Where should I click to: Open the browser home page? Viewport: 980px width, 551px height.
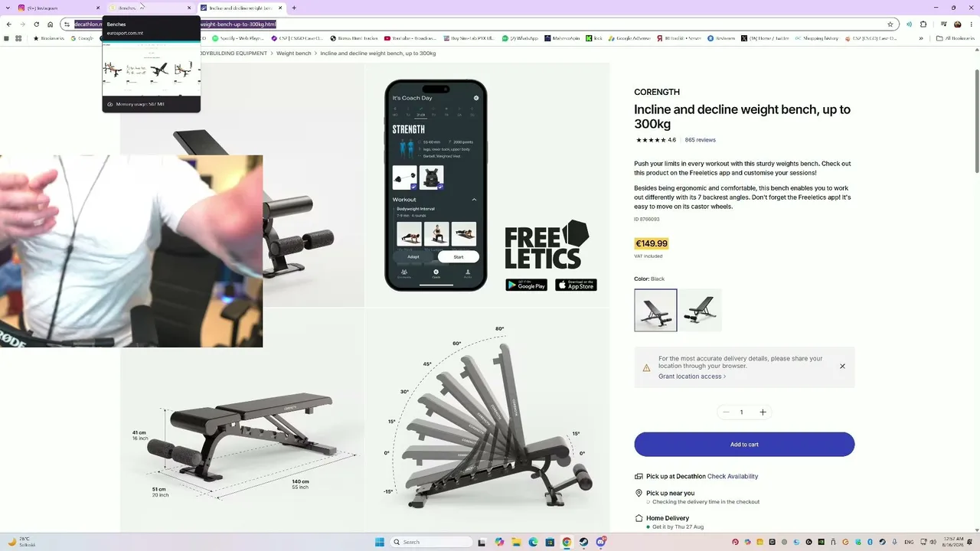point(51,24)
